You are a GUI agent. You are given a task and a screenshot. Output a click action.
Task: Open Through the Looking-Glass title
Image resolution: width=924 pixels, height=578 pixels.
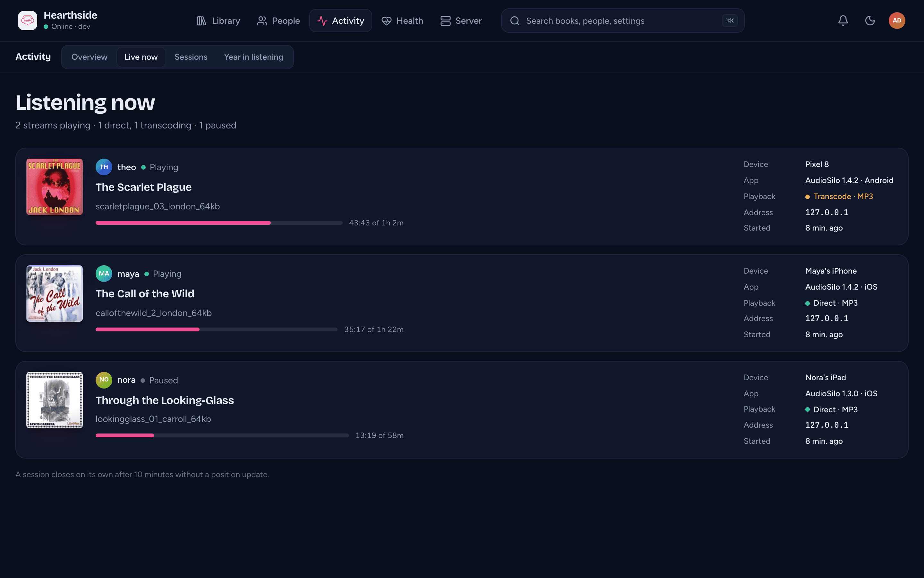click(165, 400)
